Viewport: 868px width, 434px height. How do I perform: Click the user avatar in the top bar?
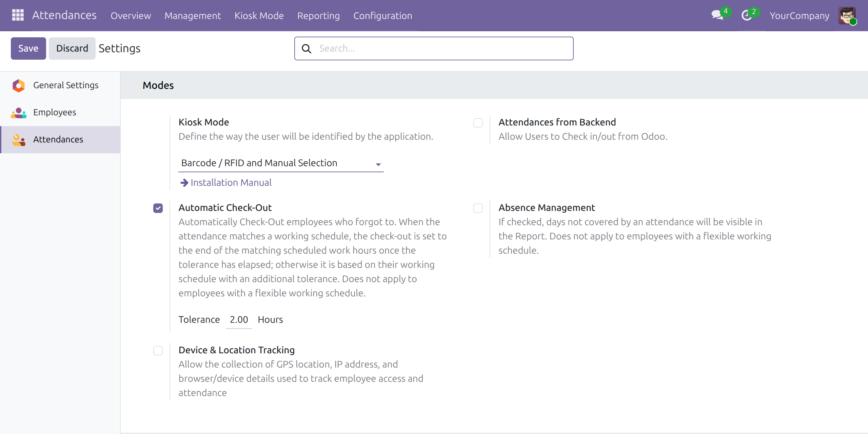coord(847,16)
